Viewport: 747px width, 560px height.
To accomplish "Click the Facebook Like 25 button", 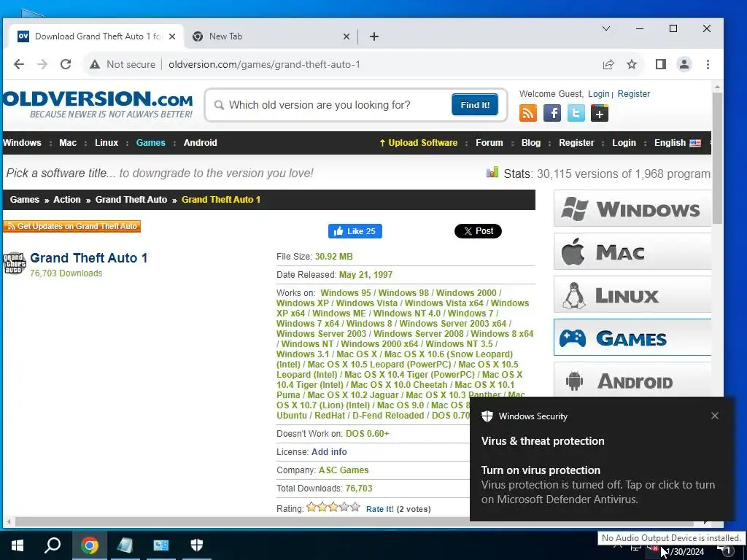I will 355,231.
